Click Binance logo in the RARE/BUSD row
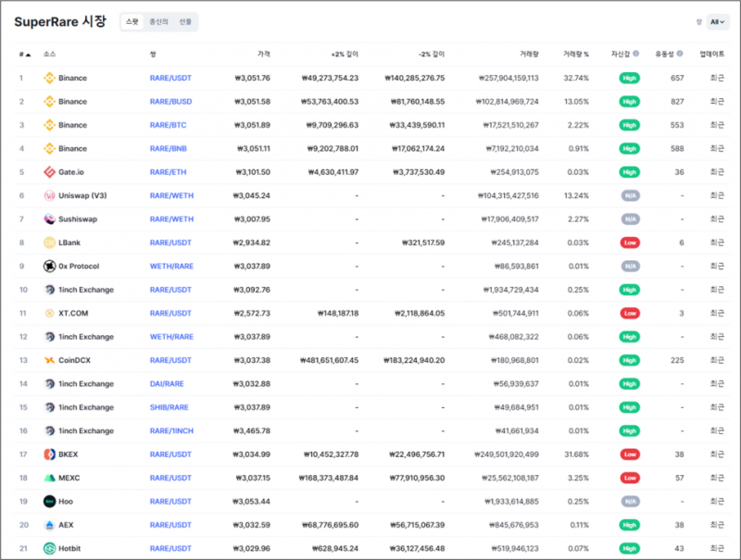This screenshot has height=560, width=741. tap(49, 102)
